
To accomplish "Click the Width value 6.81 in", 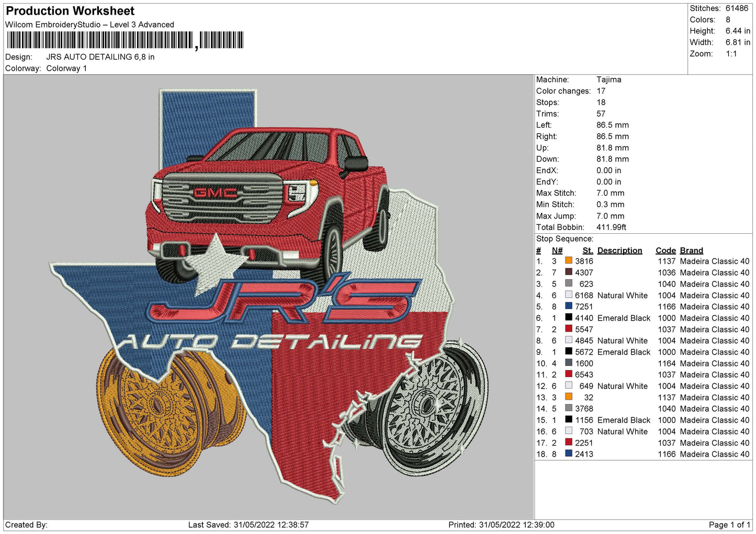I will coord(738,42).
